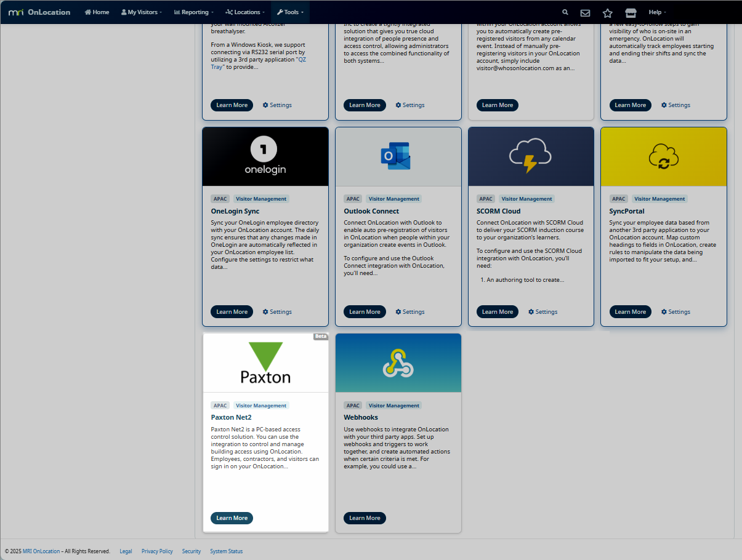Click the Home icon in the navigation bar

(87, 12)
